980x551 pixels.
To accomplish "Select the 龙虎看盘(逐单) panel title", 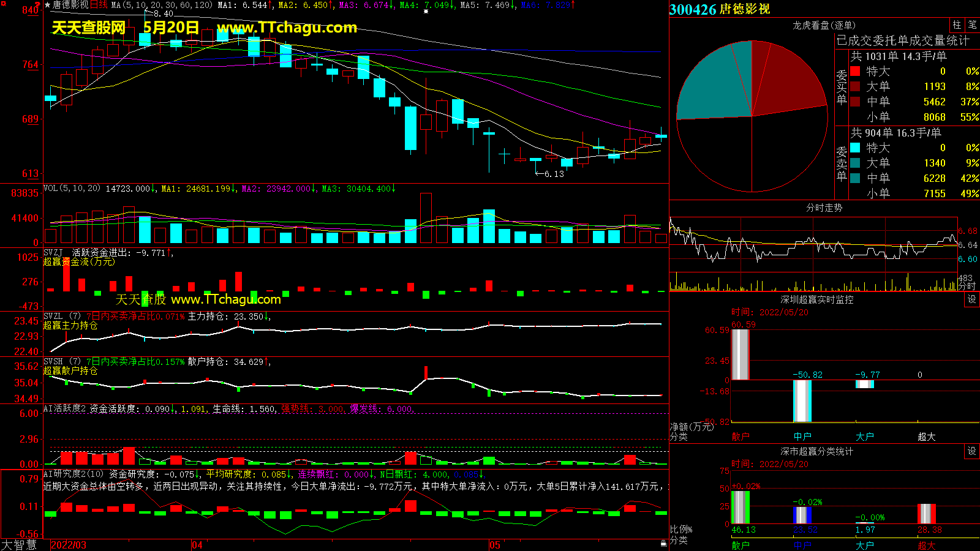I will [x=824, y=25].
